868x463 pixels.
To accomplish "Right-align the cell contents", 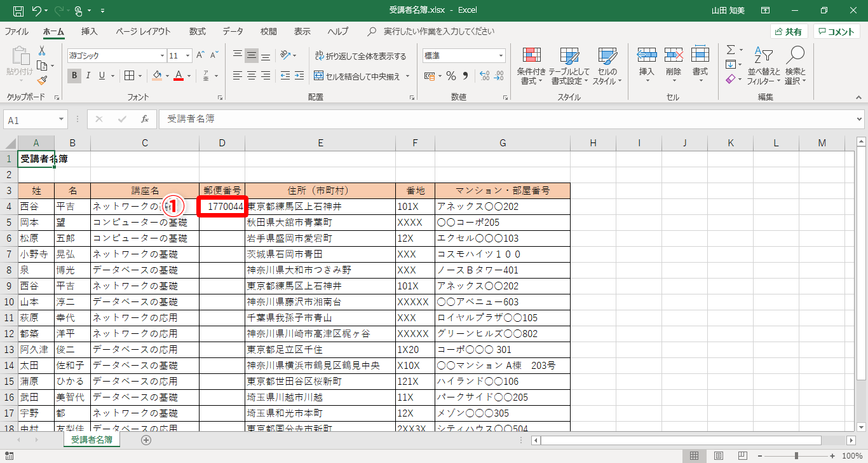I will click(267, 76).
